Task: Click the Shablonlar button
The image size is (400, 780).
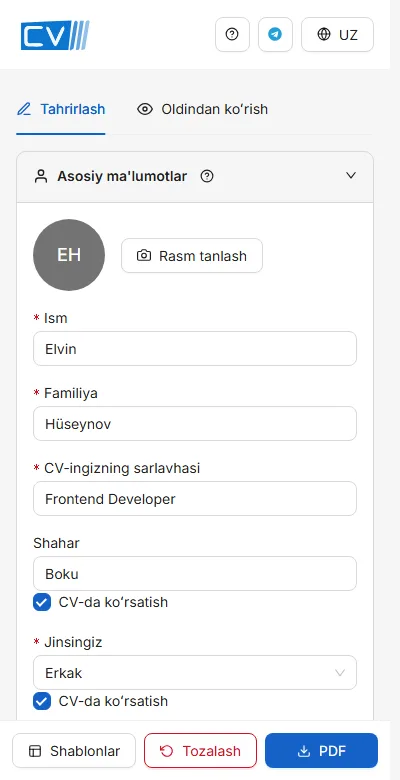Action: tap(74, 751)
